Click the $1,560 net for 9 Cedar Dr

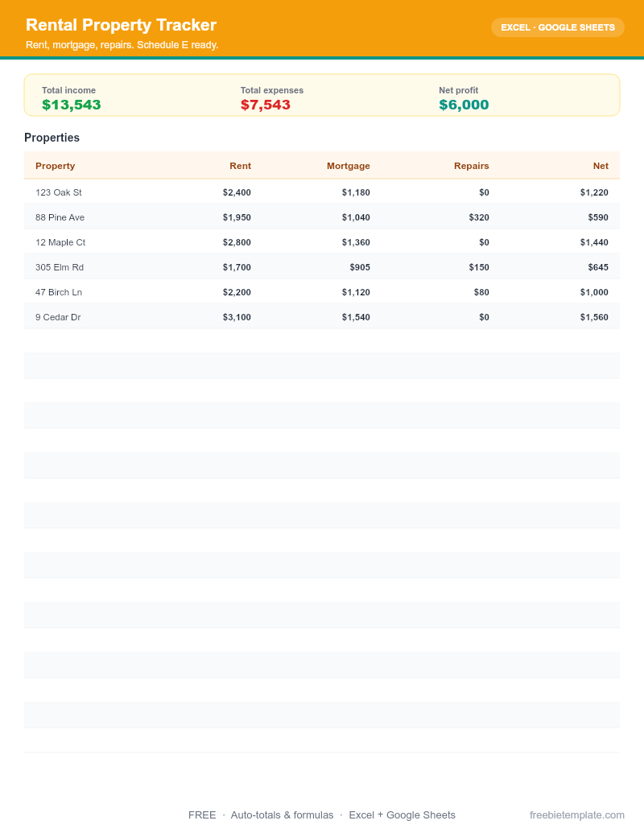coord(594,317)
